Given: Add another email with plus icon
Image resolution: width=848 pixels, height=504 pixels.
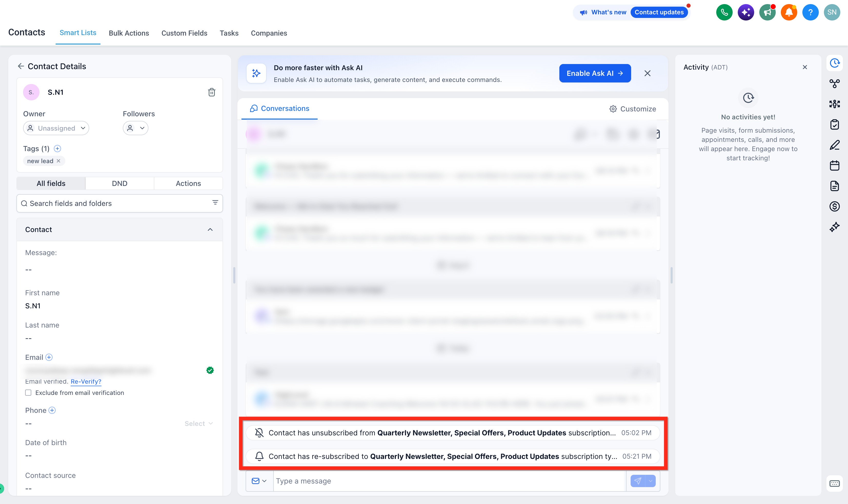Looking at the screenshot, I should tap(49, 357).
